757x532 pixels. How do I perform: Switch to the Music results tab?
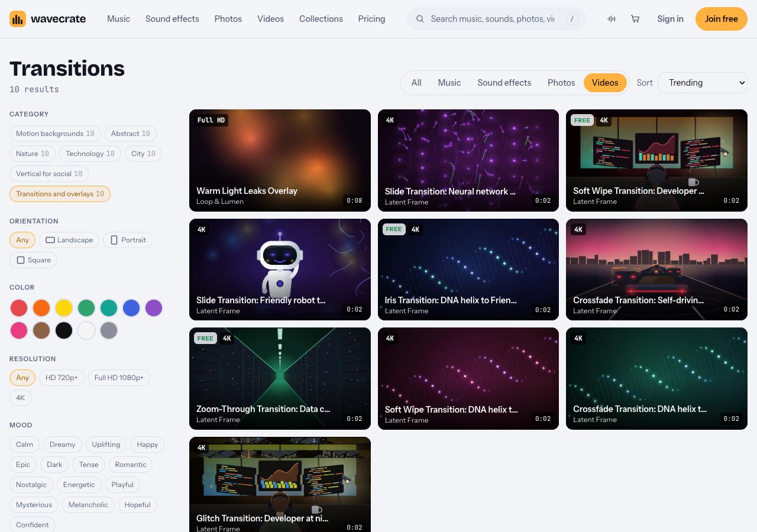pos(449,83)
